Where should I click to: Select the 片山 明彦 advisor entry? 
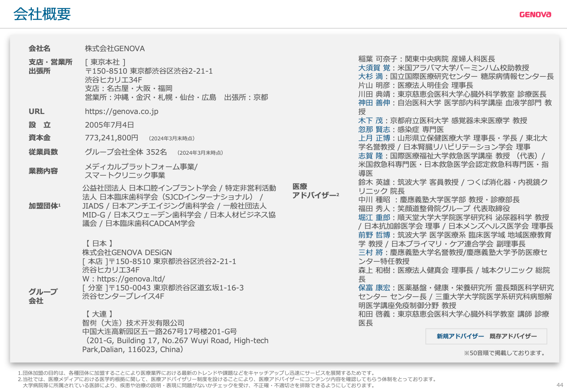415,85
